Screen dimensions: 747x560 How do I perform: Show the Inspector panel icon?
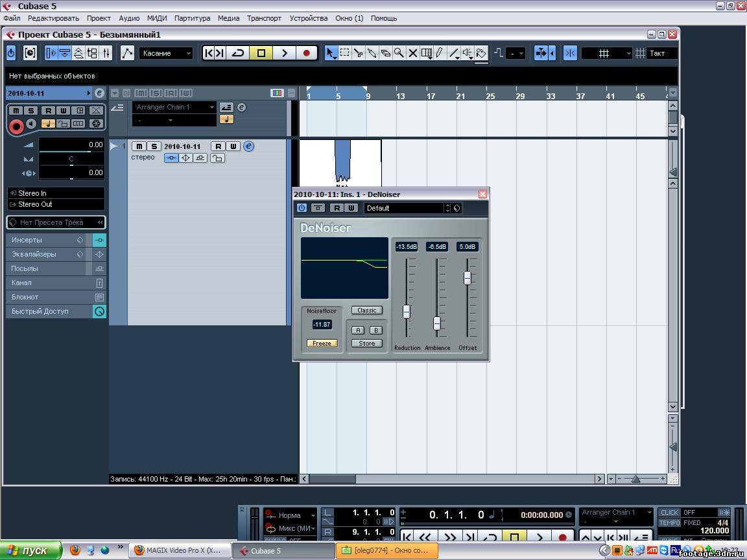[51, 53]
